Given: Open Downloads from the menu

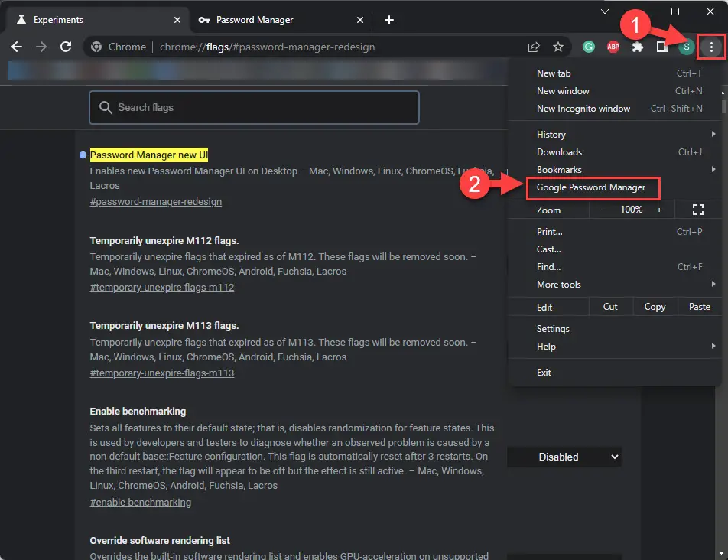Looking at the screenshot, I should pyautogui.click(x=615, y=152).
